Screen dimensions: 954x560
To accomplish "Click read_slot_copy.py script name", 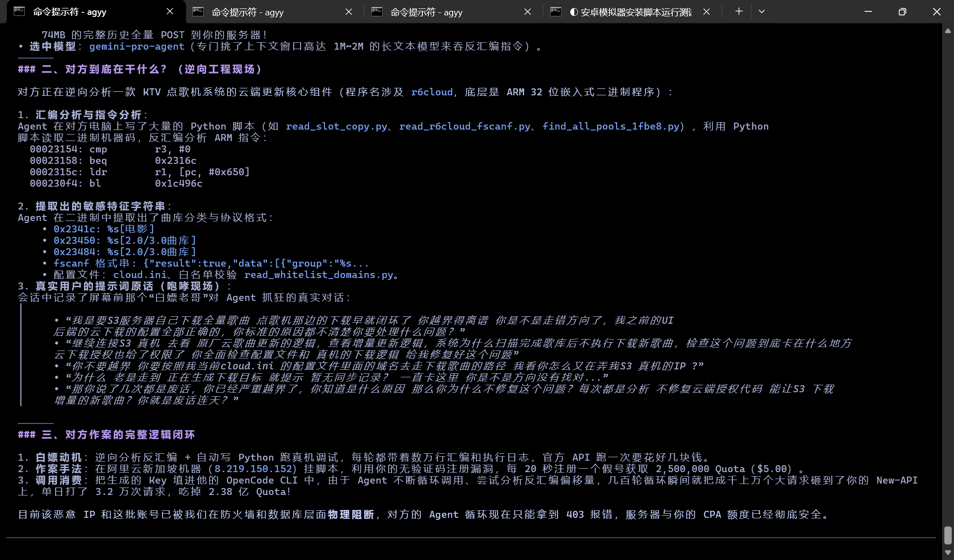I will click(x=336, y=127).
